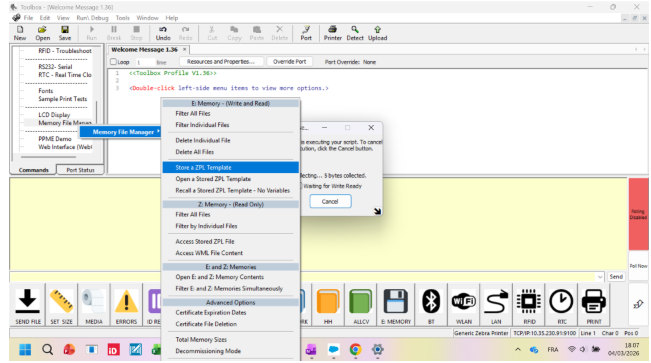Toggle the Waiting for Write Ready checkbox
Image resolution: width=651 pixels, height=363 pixels.
[300, 186]
